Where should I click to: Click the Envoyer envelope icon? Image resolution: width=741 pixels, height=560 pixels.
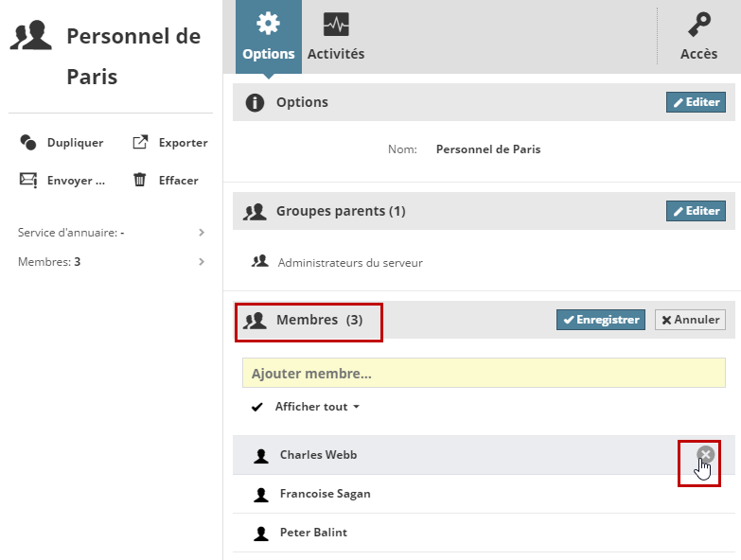click(28, 180)
